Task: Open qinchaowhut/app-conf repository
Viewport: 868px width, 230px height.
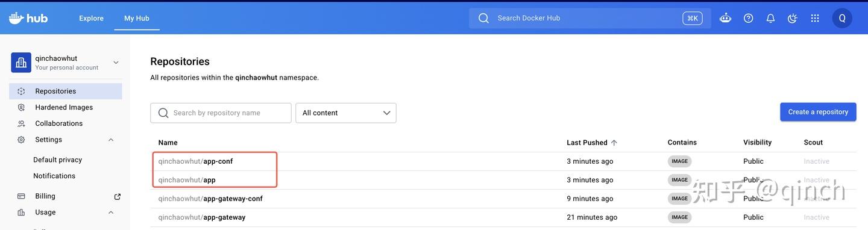Action: 195,161
